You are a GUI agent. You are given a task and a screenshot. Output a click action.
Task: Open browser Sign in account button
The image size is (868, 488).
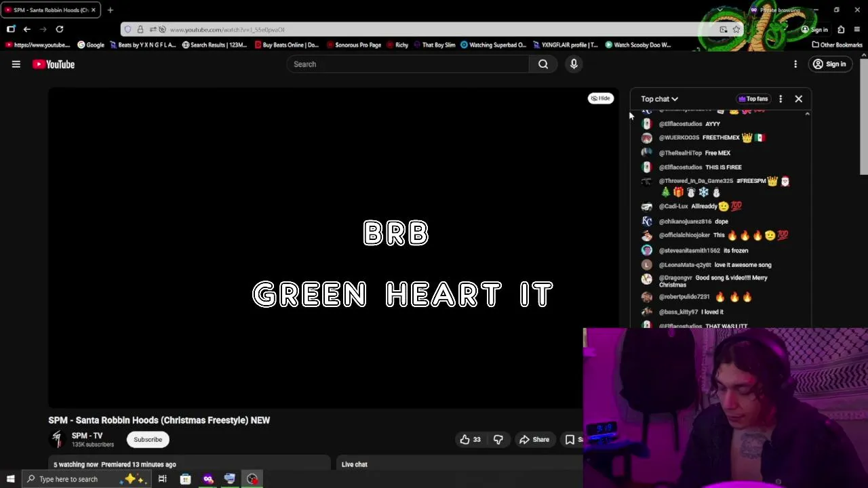tap(814, 30)
